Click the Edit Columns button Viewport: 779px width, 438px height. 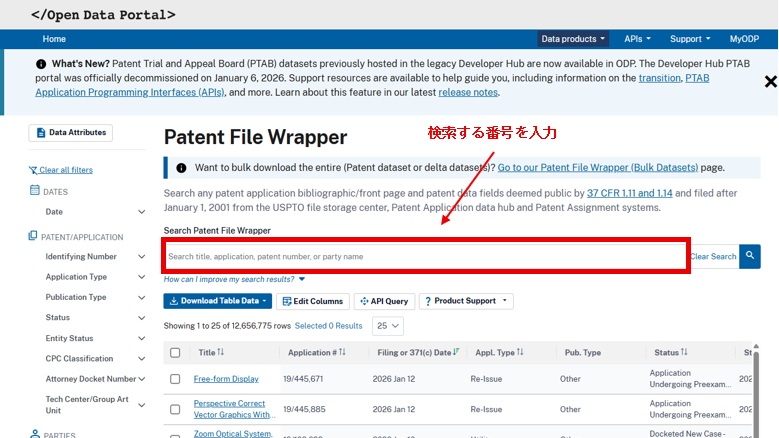312,301
